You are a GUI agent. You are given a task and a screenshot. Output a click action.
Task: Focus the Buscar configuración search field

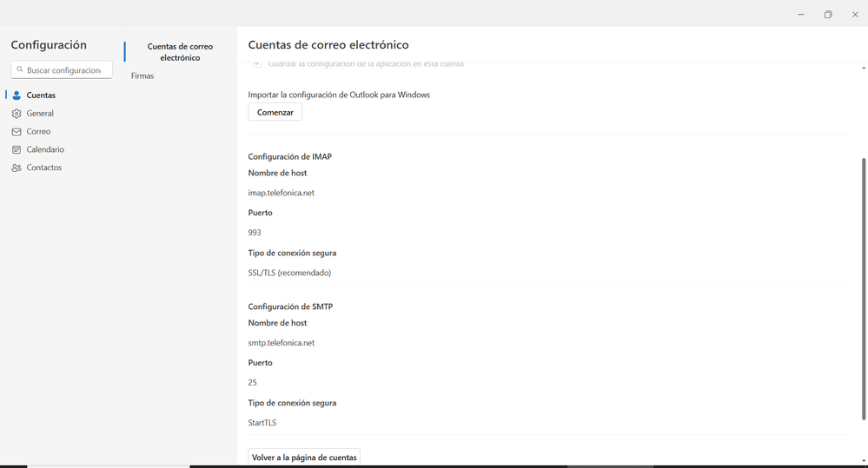tap(62, 69)
